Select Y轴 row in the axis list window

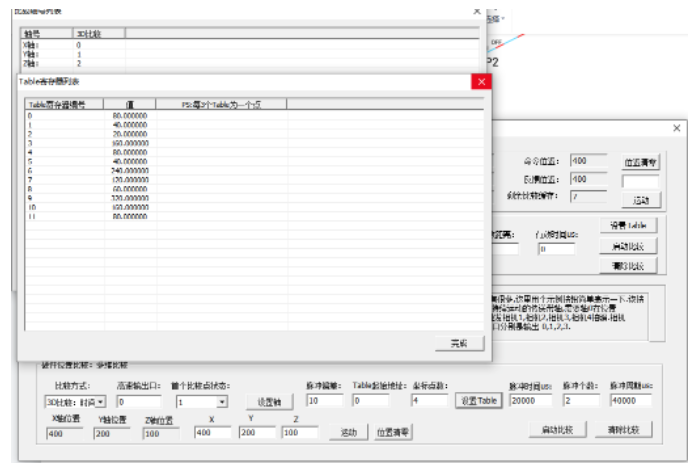pos(250,54)
